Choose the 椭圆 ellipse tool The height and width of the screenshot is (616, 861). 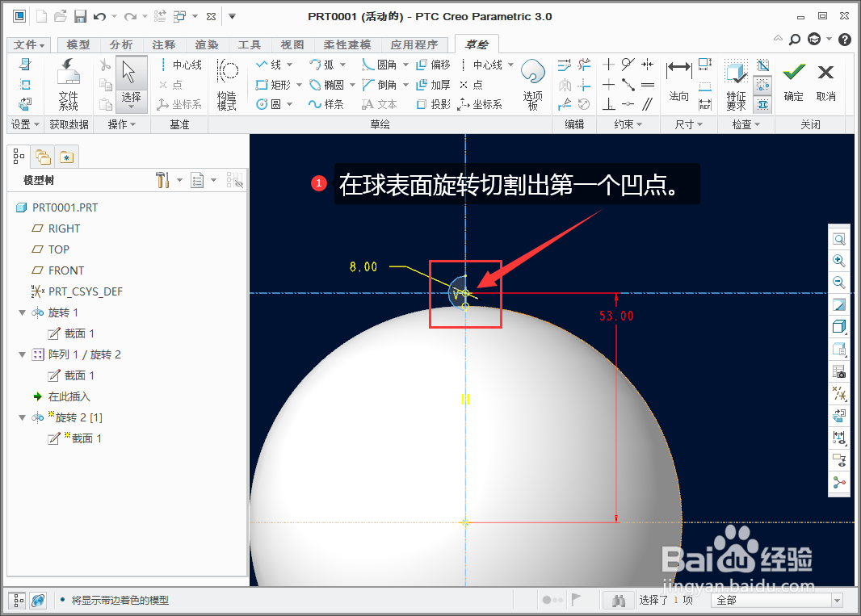(326, 85)
